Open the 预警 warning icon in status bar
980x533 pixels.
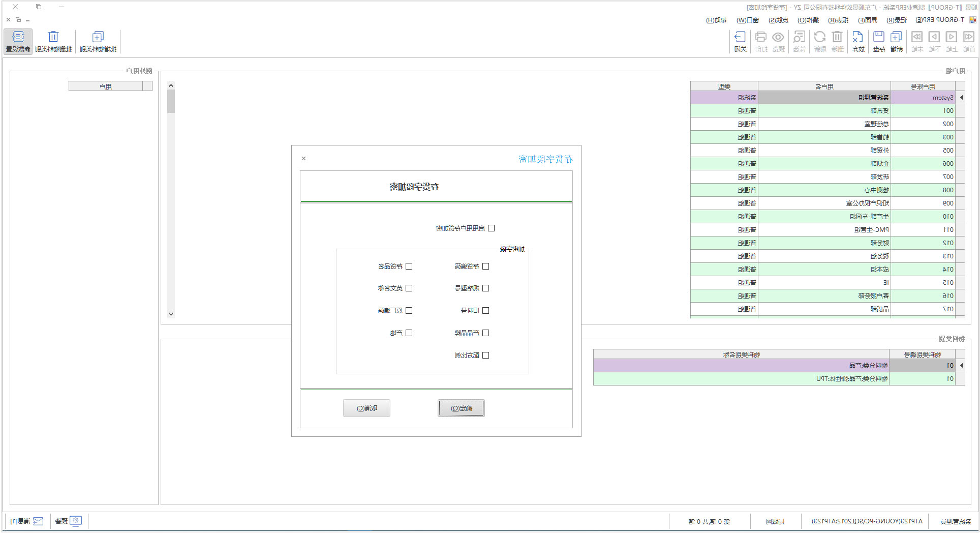click(x=76, y=521)
